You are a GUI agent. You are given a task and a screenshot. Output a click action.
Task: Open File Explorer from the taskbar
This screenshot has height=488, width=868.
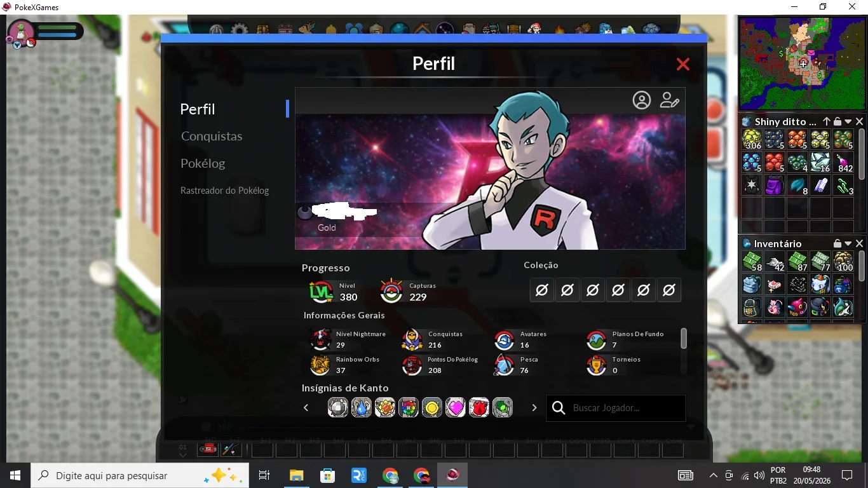(297, 475)
